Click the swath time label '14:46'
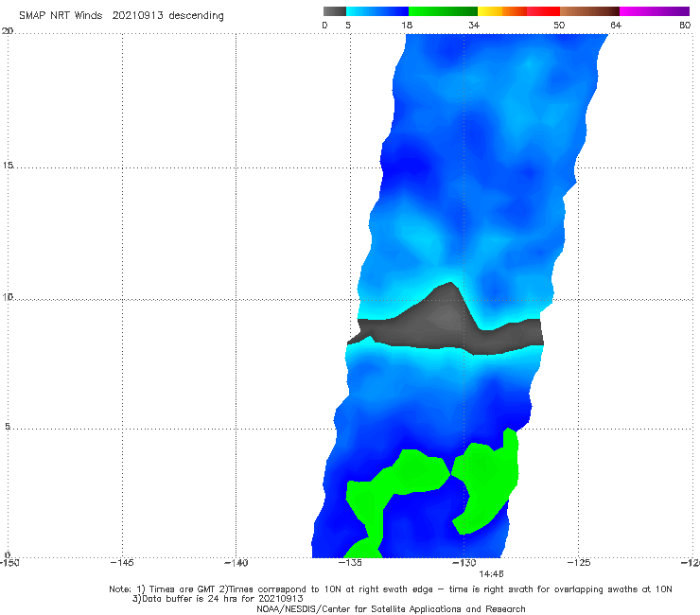This screenshot has width=700, height=615. pos(491,574)
